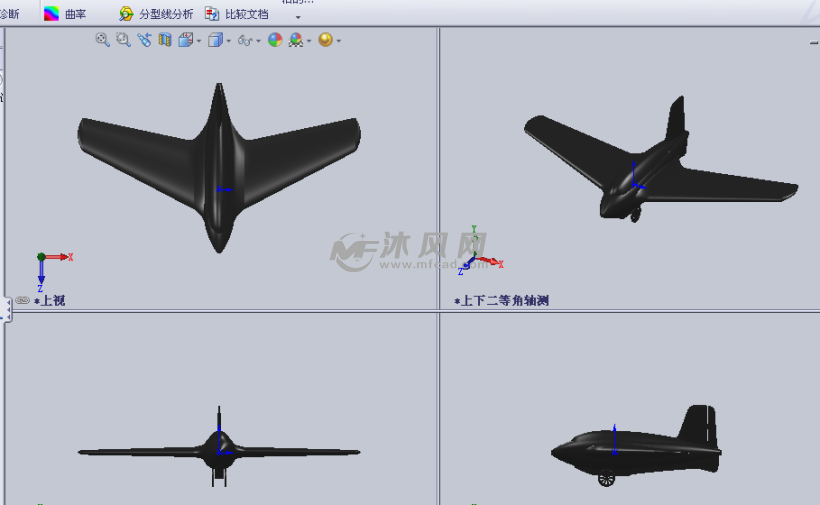This screenshot has height=505, width=820.
Task: Click the Apply Scene icon
Action: pos(296,40)
